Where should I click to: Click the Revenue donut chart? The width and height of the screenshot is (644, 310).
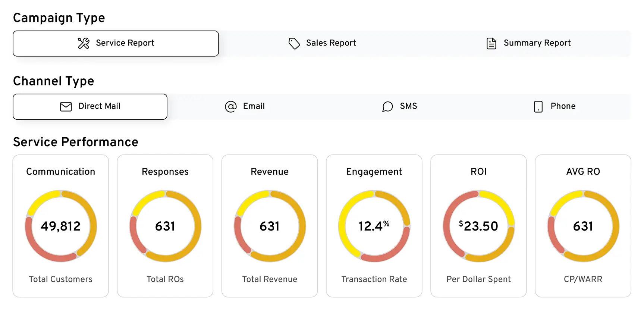click(270, 226)
